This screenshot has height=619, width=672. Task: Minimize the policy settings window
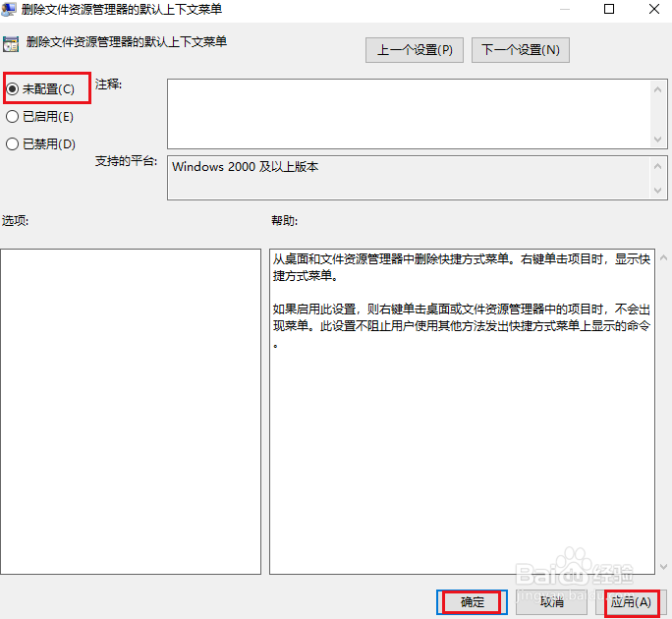[565, 9]
